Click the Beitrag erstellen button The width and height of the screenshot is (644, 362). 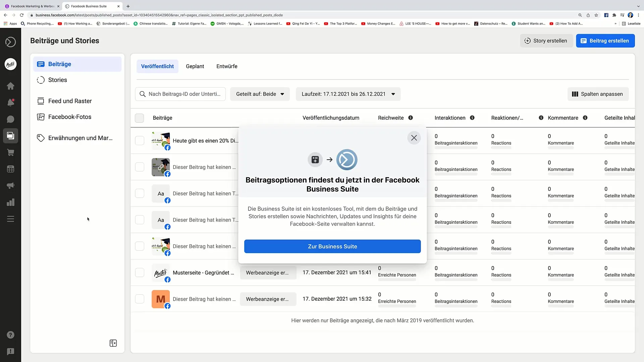605,41
